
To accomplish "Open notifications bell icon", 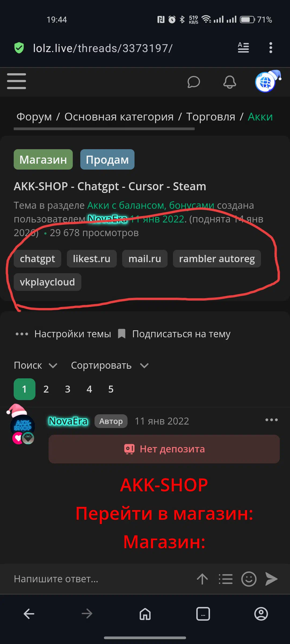I will click(x=230, y=82).
